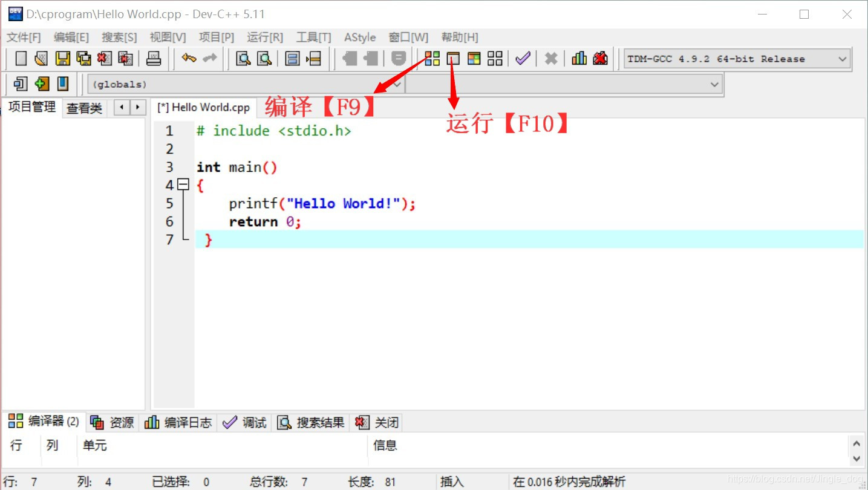
Task: Undo the last edit with the arrow icon
Action: (x=189, y=59)
